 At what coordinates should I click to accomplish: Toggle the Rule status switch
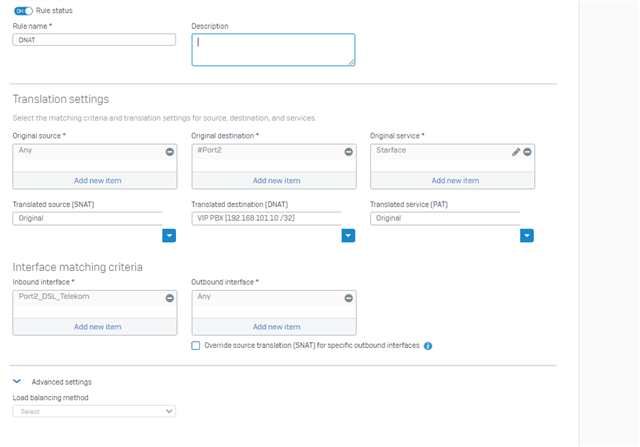23,11
